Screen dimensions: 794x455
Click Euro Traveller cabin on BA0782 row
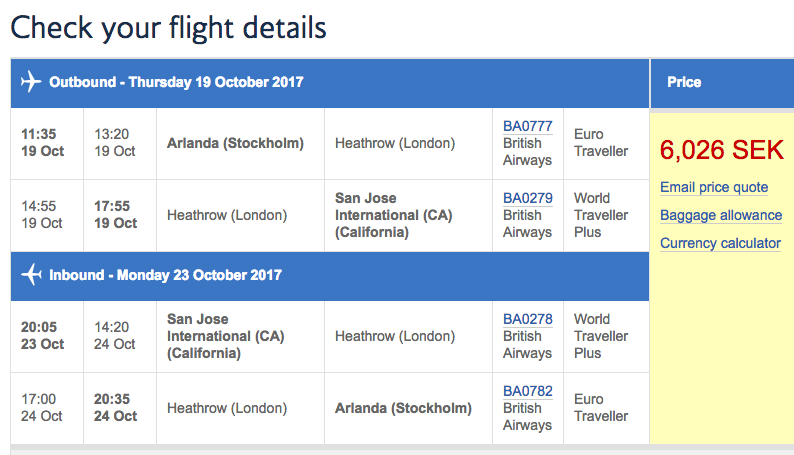tap(601, 407)
